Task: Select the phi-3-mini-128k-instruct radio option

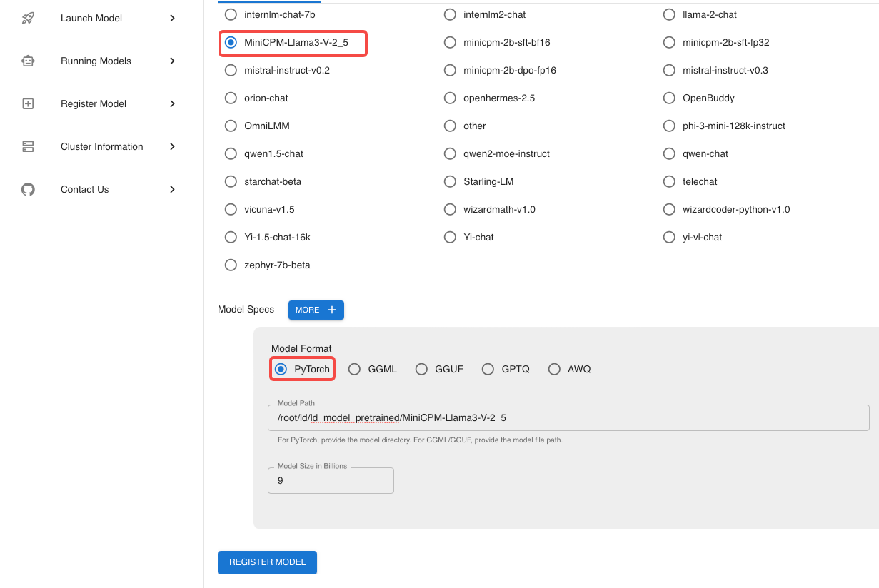Action: [669, 126]
